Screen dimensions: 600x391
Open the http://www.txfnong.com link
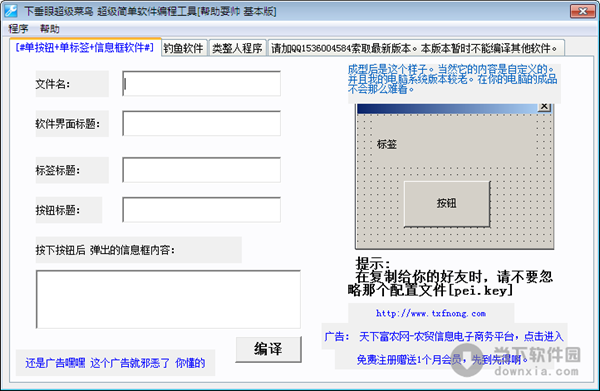pos(431,313)
